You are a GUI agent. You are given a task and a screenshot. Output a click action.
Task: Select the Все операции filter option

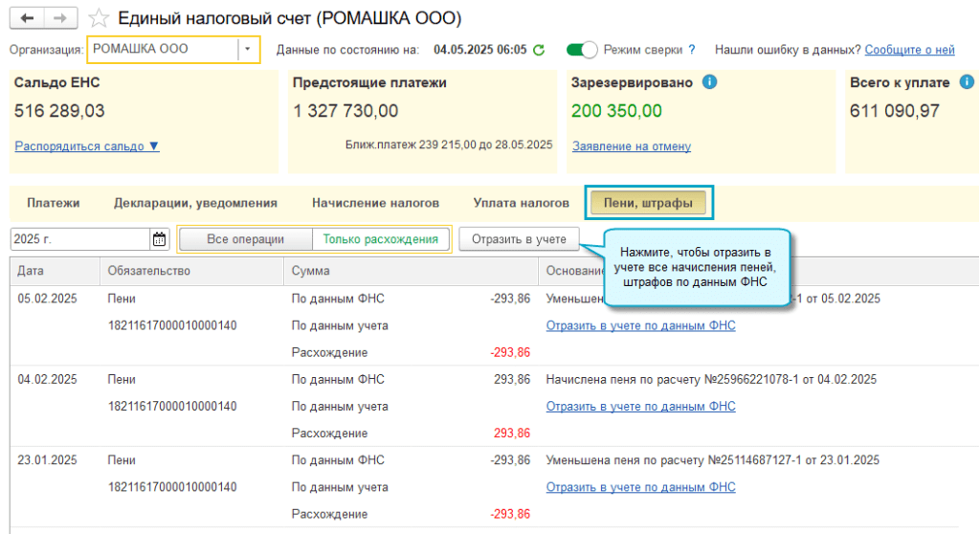click(x=245, y=239)
